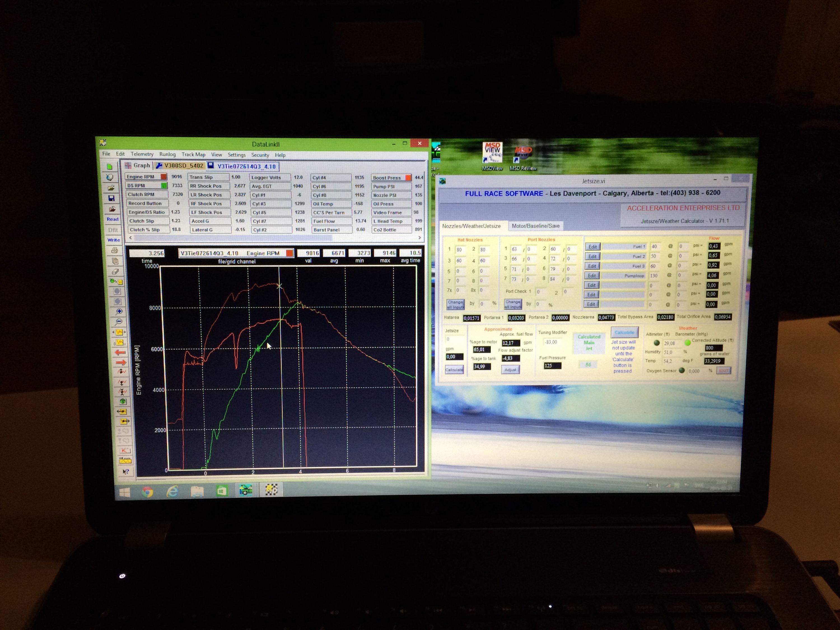Click the checkered-flag DataLink taskbar icon

271,489
